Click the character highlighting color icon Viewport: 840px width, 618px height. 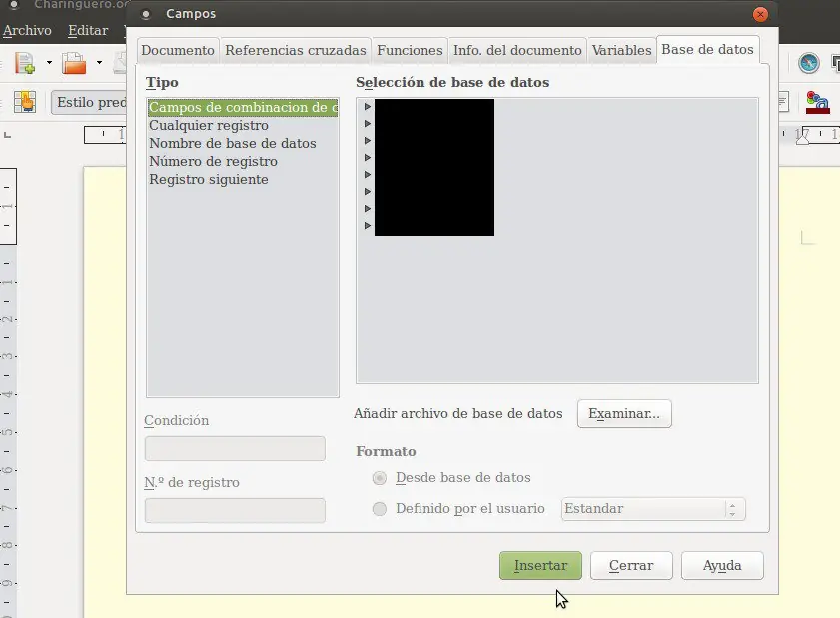(817, 102)
